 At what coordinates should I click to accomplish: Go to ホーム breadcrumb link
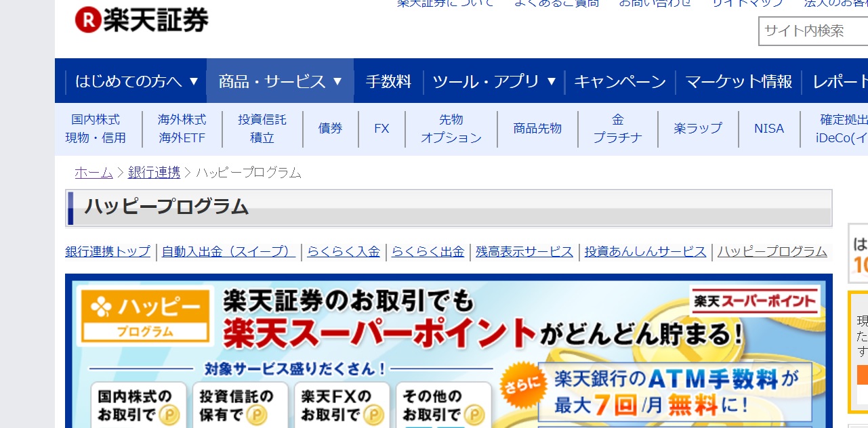pos(94,173)
